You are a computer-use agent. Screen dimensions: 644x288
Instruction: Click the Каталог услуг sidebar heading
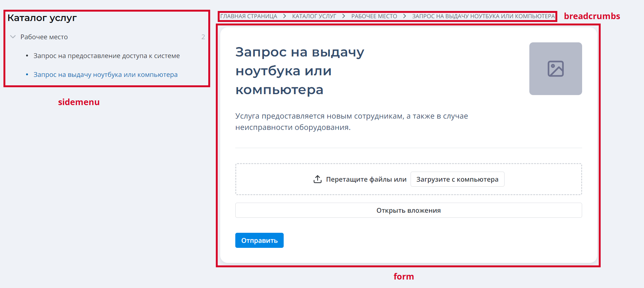[x=42, y=18]
